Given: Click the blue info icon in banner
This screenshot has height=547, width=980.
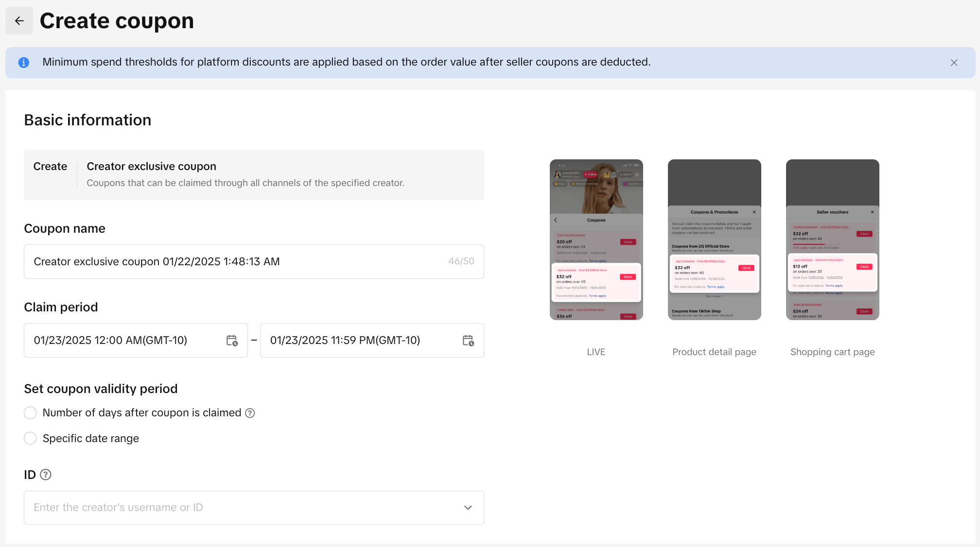Looking at the screenshot, I should (23, 63).
